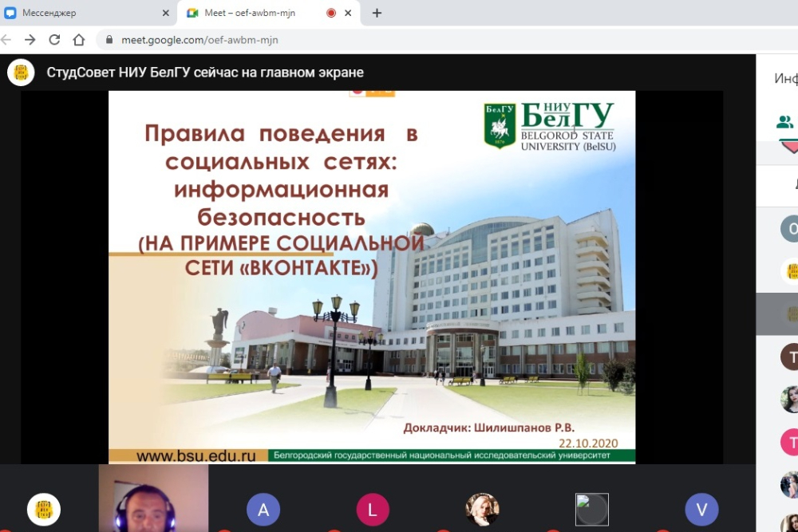Image resolution: width=798 pixels, height=532 pixels.
Task: Select the pink T participant in sidebar
Action: tap(790, 441)
